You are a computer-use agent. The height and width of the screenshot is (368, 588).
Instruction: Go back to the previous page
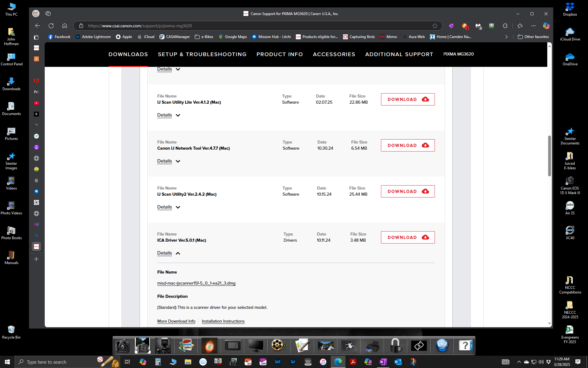click(x=38, y=26)
